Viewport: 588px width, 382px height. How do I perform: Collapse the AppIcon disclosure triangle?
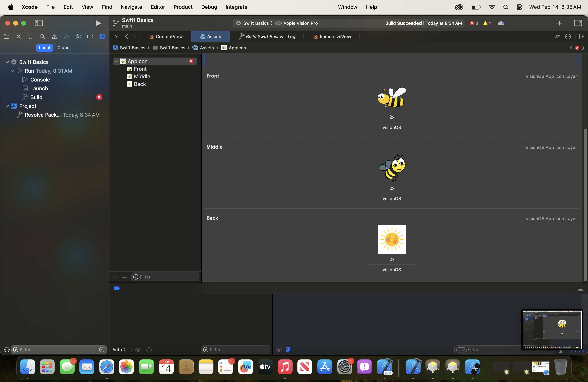[x=116, y=62]
